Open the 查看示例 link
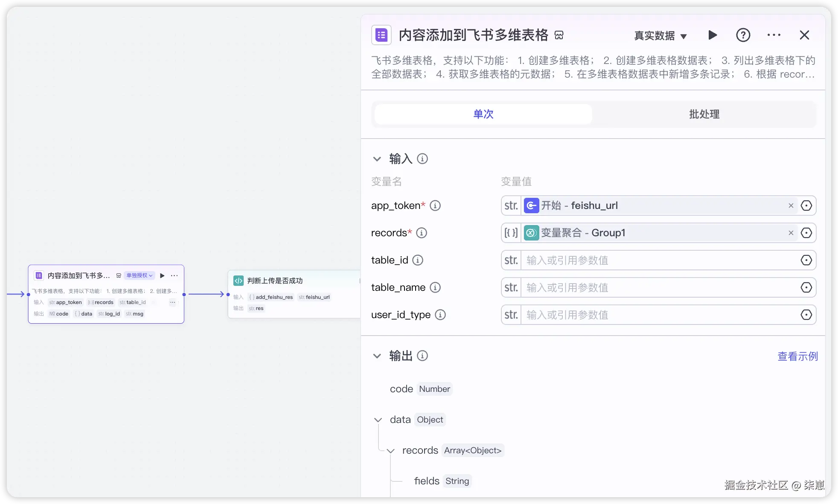This screenshot has width=838, height=504. (797, 356)
